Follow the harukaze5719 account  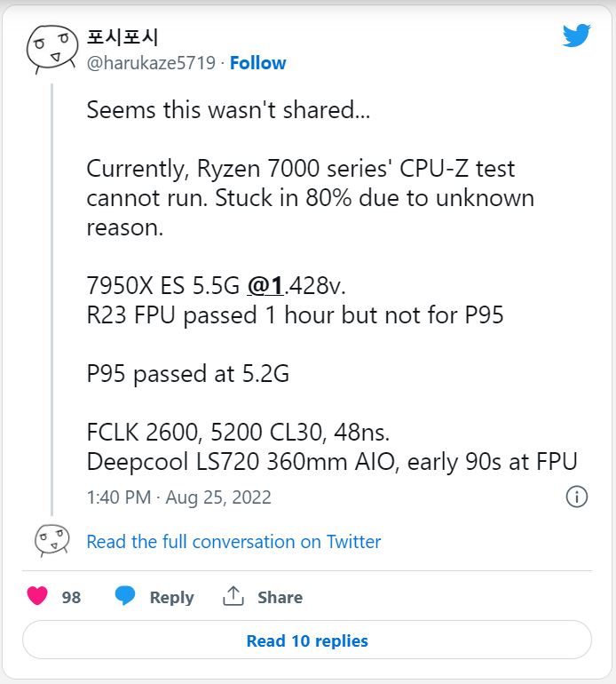click(258, 63)
